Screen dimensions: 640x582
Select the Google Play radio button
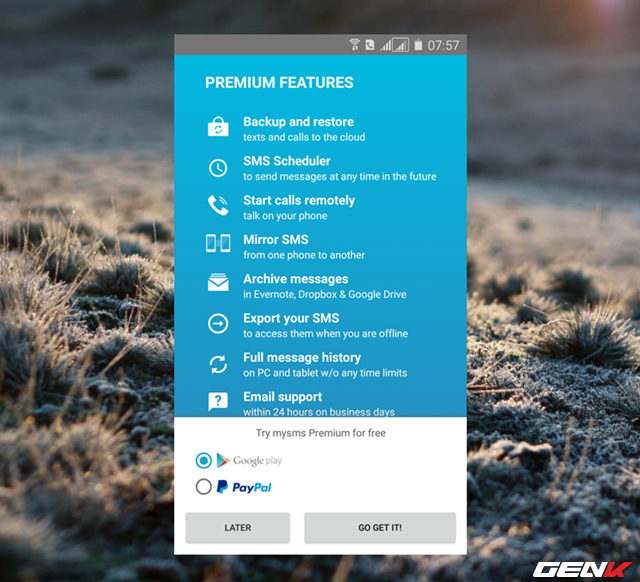tap(204, 460)
